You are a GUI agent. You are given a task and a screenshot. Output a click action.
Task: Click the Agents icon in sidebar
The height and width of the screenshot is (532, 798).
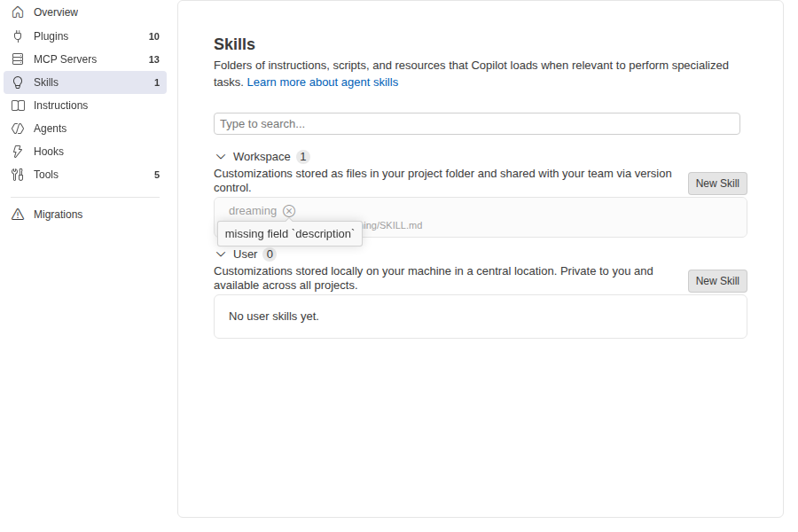[x=18, y=129]
